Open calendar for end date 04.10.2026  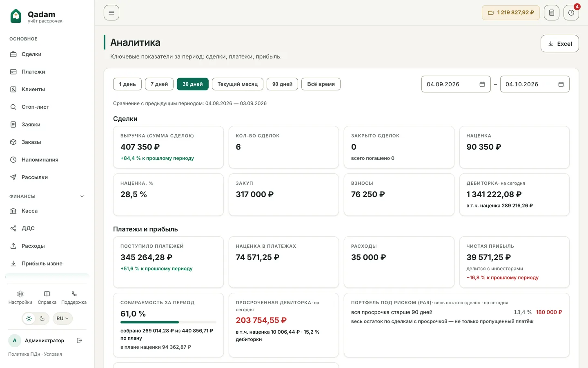[x=561, y=84]
